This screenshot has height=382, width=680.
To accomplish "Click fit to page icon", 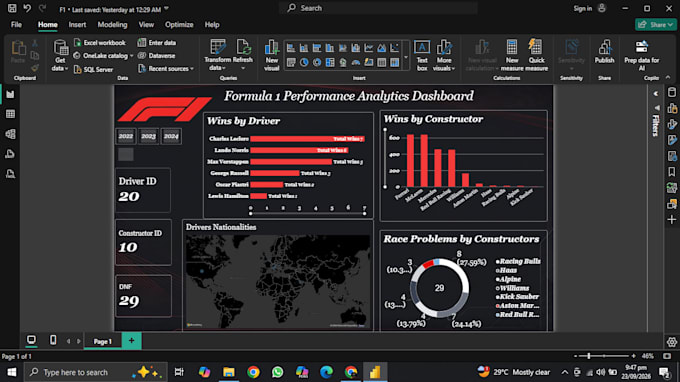I will tap(667, 356).
